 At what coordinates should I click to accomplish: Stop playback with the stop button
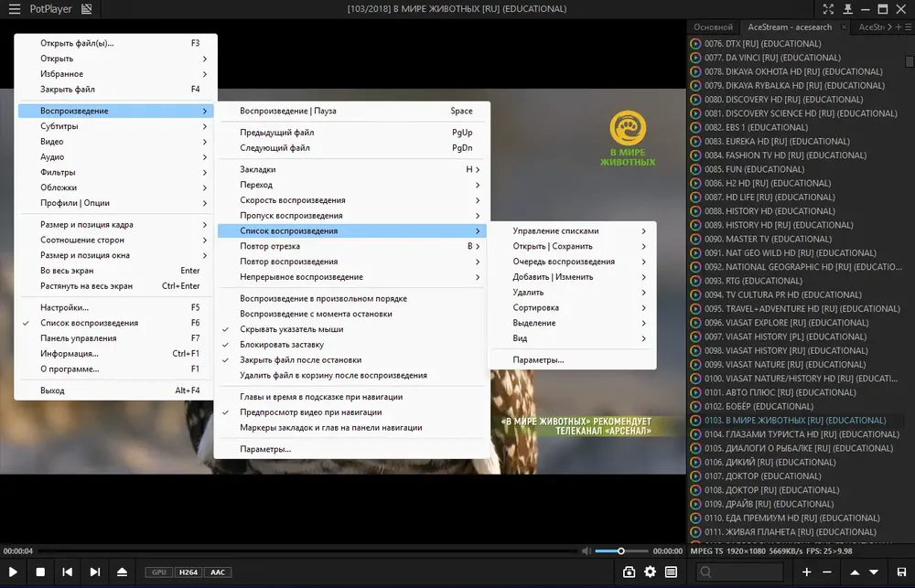click(40, 572)
